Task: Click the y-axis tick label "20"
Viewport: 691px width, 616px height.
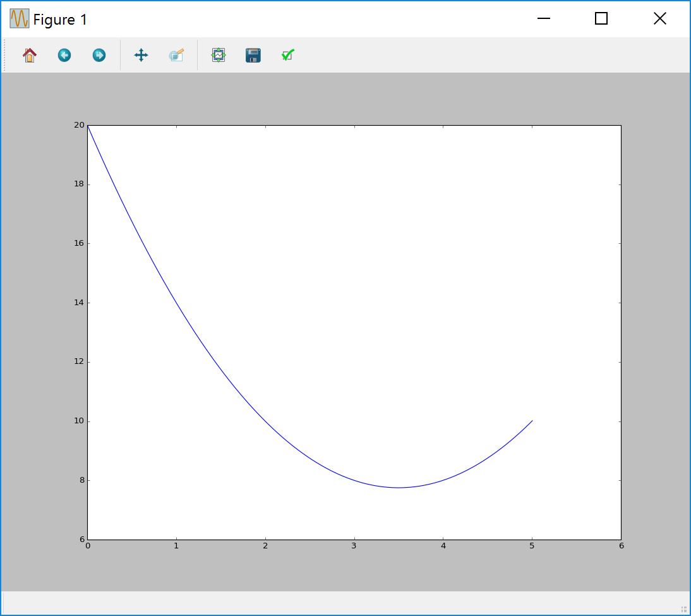Action: [x=80, y=125]
